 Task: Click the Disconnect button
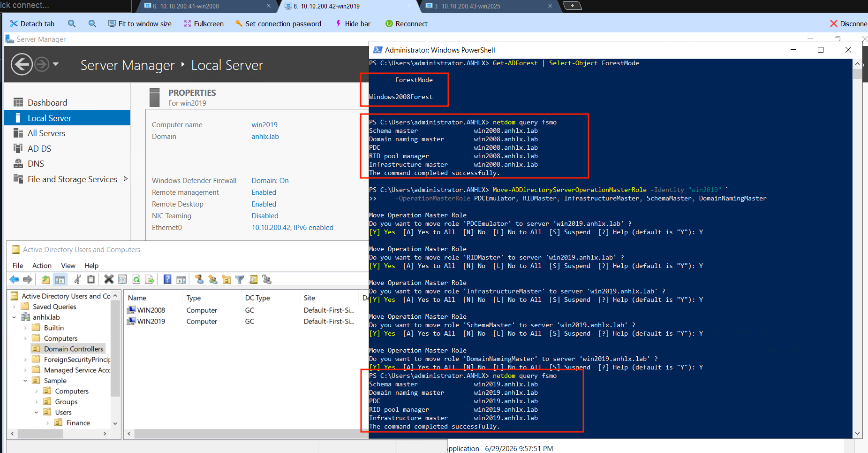849,23
